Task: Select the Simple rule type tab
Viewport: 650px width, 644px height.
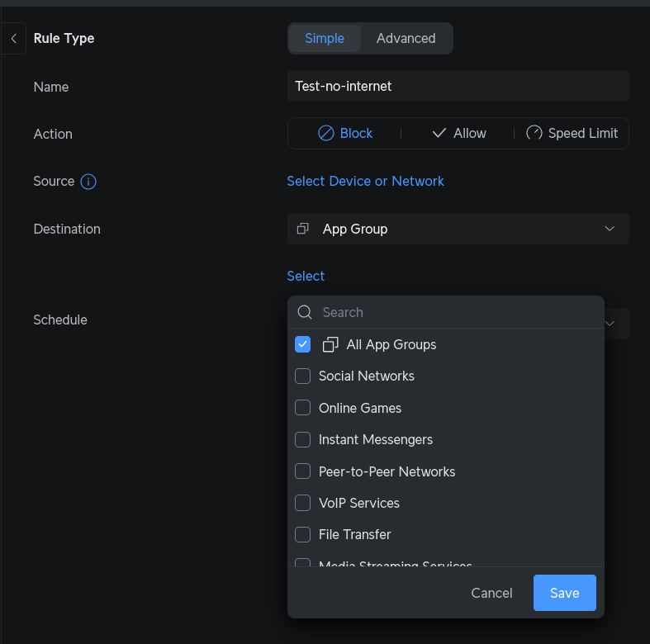Action: 325,39
